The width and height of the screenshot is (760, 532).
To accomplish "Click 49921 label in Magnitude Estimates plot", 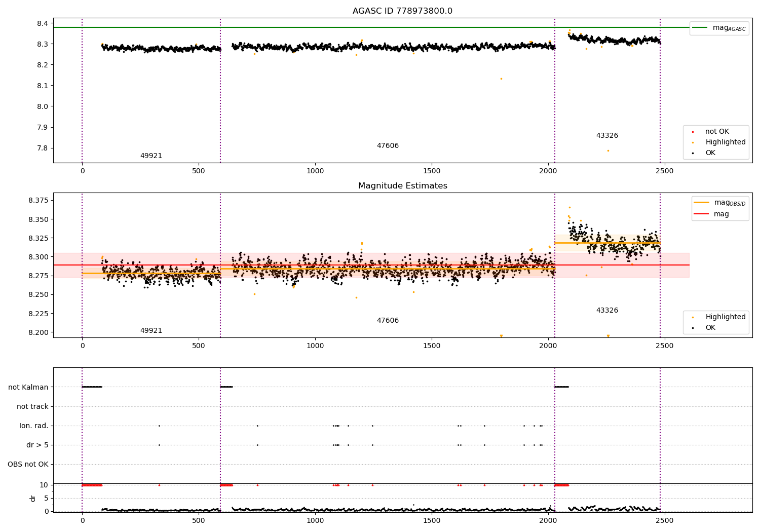I will 151,331.
